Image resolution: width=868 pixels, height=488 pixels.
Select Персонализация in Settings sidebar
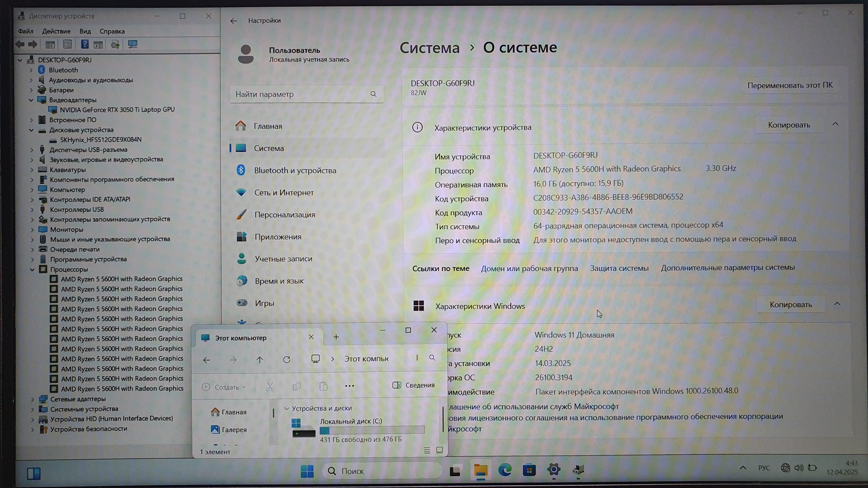point(284,215)
